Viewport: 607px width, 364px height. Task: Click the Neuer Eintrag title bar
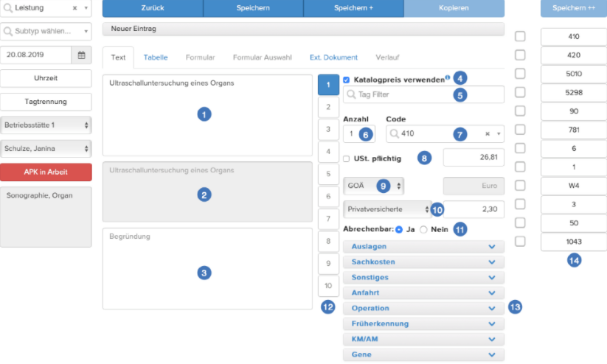tap(304, 29)
